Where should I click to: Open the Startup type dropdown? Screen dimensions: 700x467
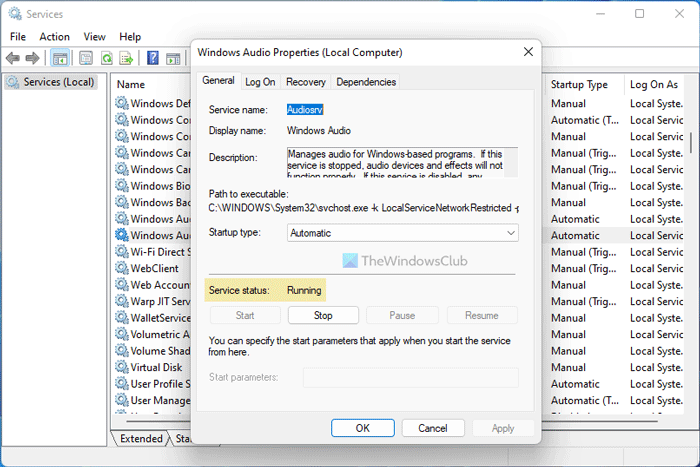tap(403, 233)
